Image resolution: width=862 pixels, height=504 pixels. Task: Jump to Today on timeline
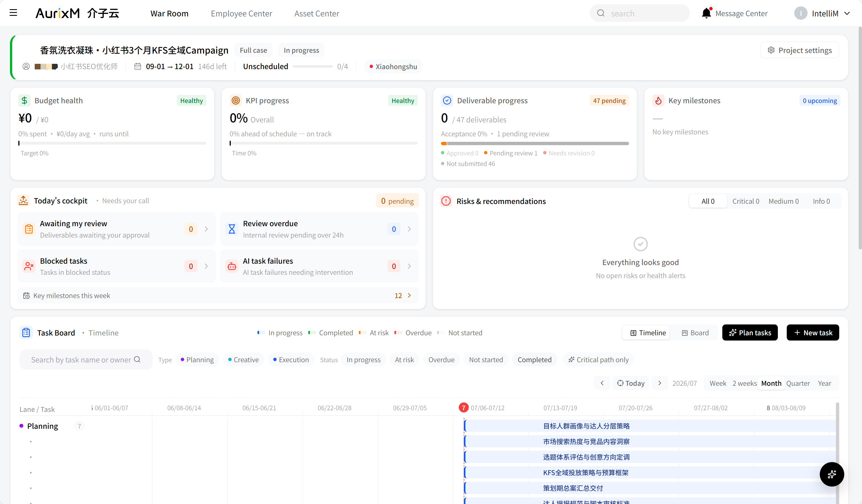[631, 383]
